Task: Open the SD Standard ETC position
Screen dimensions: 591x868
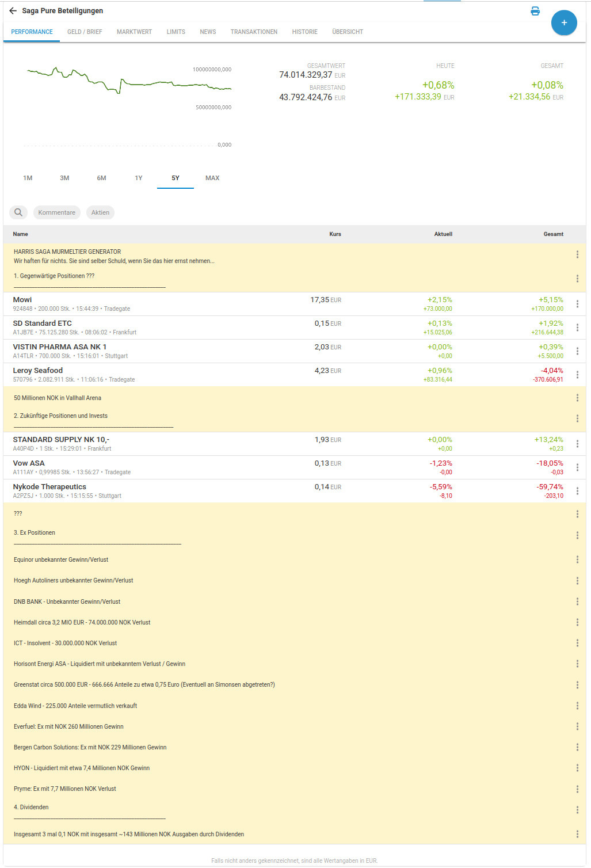Action: (43, 323)
